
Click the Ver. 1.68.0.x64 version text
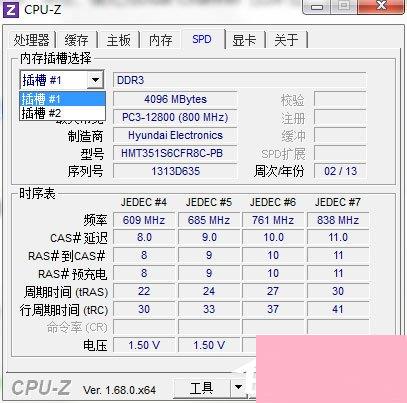(x=119, y=390)
